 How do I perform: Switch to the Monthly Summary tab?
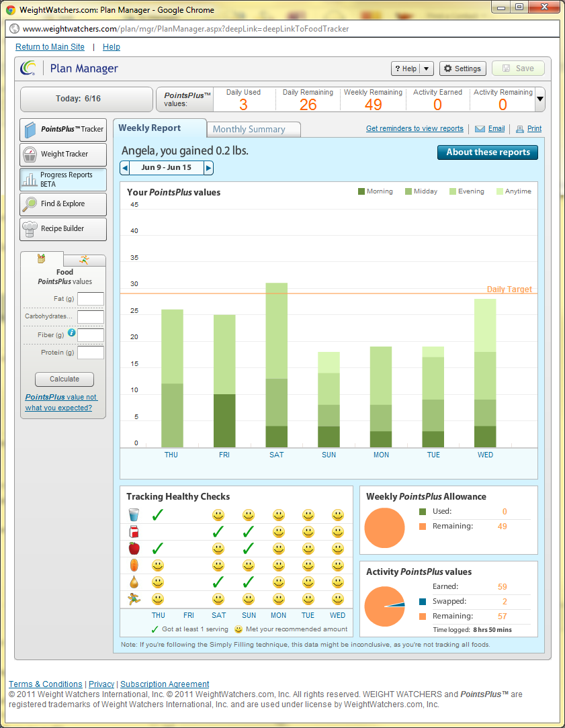pyautogui.click(x=249, y=129)
